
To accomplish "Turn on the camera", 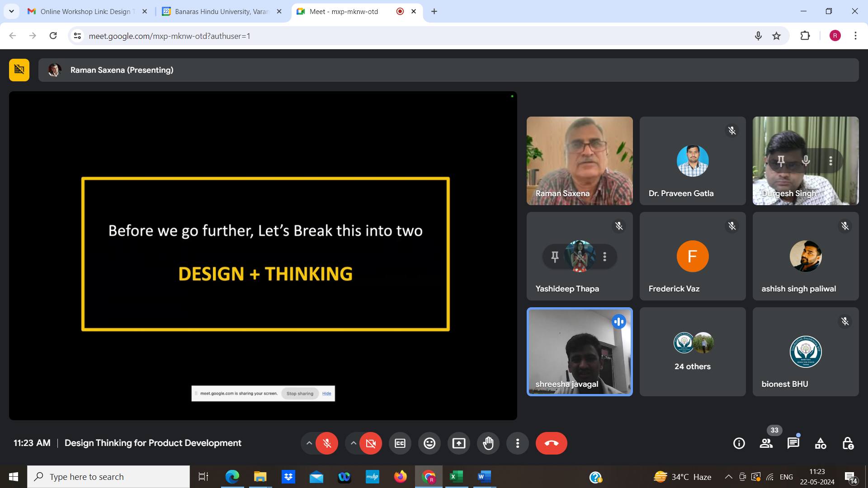I will point(371,443).
